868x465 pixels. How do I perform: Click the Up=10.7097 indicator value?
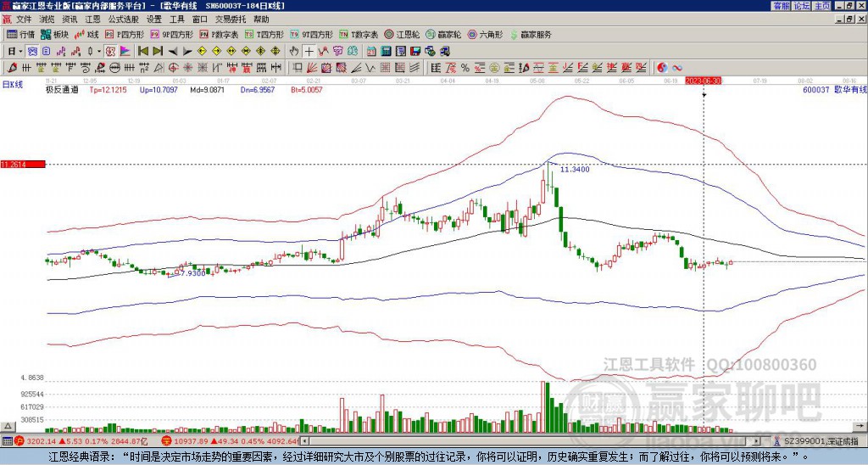coord(159,89)
